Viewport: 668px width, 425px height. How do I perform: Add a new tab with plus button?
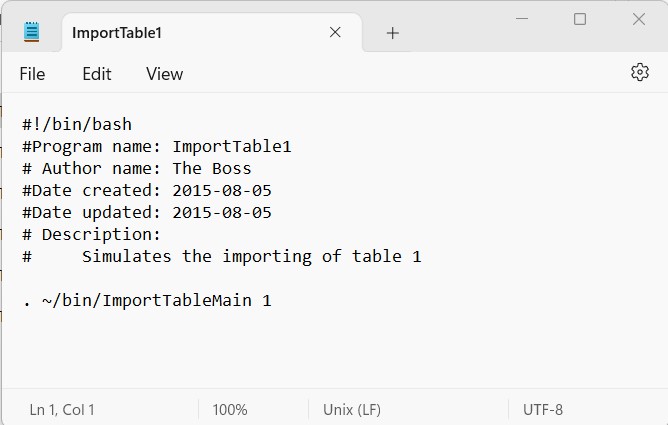click(392, 33)
